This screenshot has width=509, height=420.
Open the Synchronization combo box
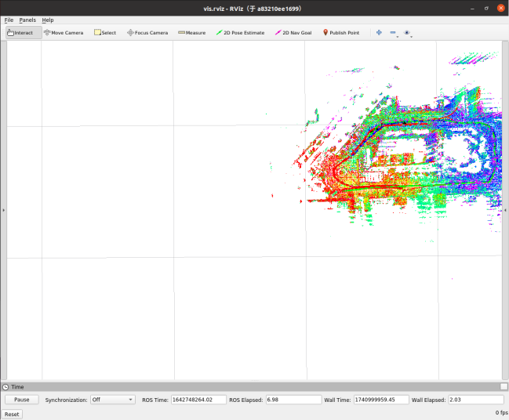pyautogui.click(x=113, y=400)
